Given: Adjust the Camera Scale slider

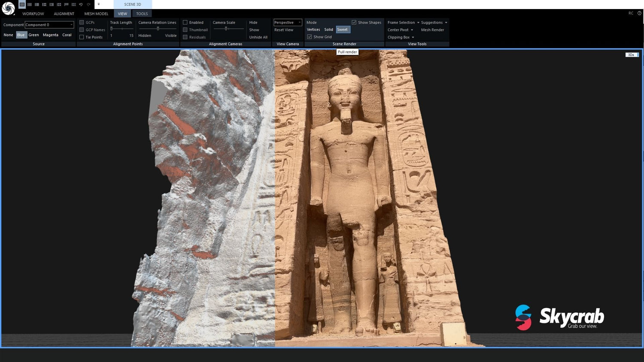Looking at the screenshot, I should pos(226,28).
